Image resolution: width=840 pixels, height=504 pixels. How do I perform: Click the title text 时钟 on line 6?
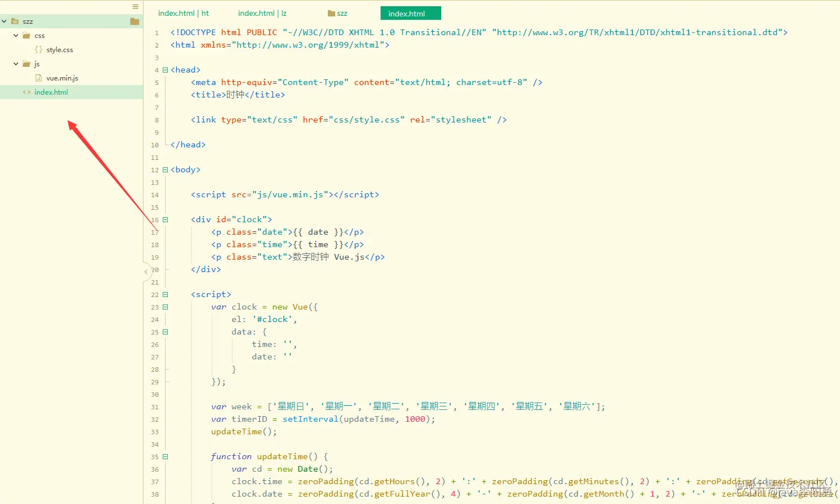(x=235, y=95)
